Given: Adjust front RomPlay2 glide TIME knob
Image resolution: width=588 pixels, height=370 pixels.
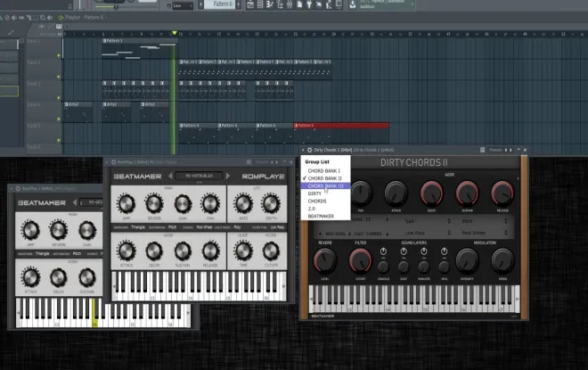Looking at the screenshot, I should pos(243,251).
